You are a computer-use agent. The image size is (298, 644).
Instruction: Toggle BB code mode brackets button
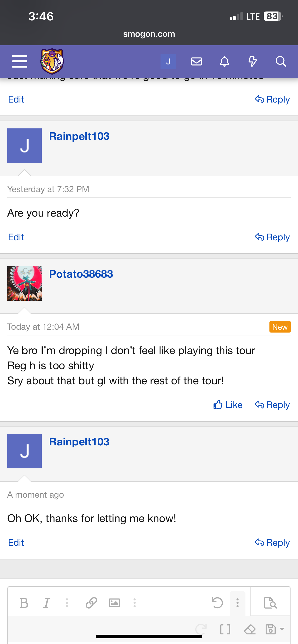point(225,629)
